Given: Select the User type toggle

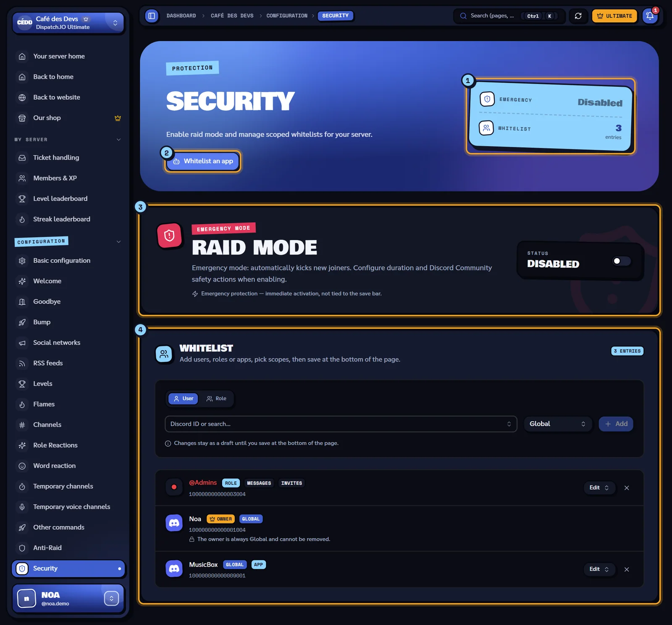Looking at the screenshot, I should click(x=183, y=399).
